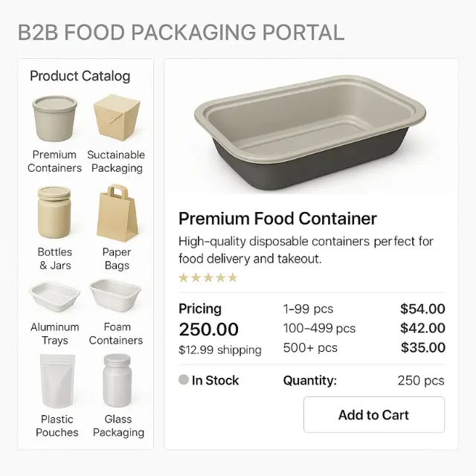Click the Product Catalog heading
Screen dimensions: 476x476
coord(80,76)
